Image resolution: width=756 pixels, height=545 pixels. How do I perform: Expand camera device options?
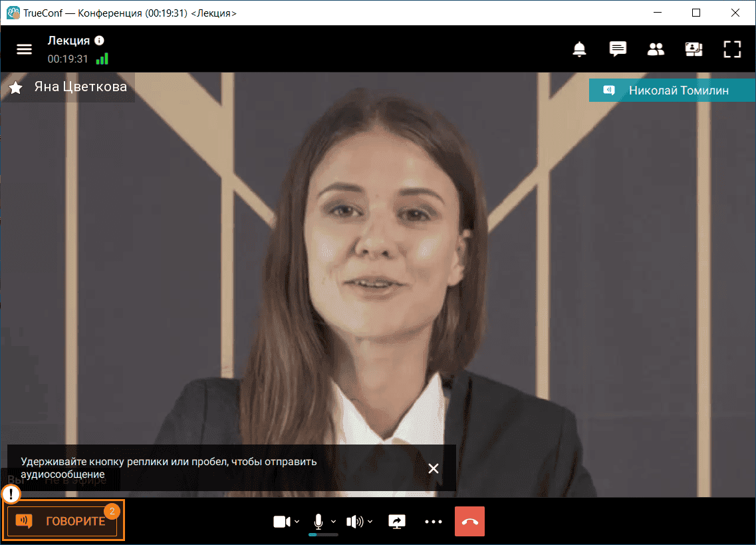(297, 521)
